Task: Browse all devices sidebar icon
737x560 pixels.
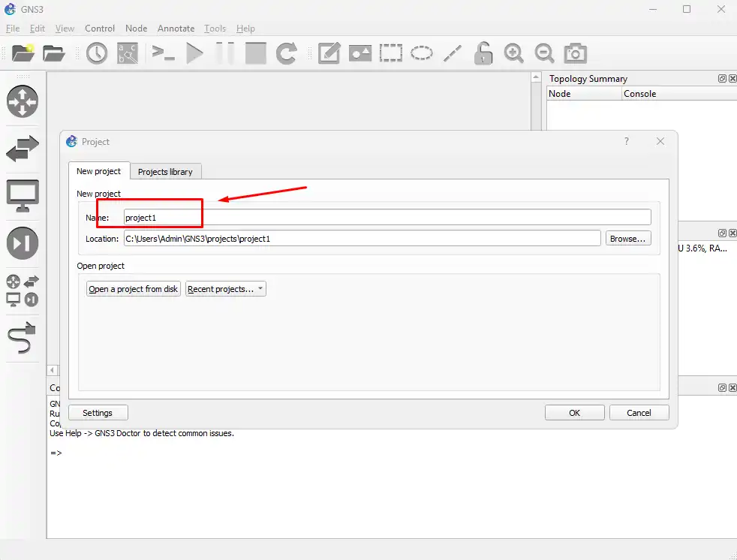Action: point(23,291)
